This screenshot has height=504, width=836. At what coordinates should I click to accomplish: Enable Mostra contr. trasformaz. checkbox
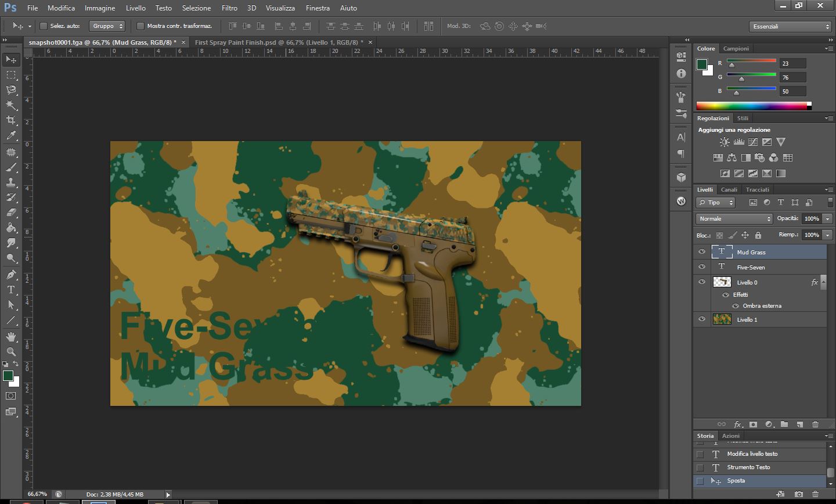[140, 26]
